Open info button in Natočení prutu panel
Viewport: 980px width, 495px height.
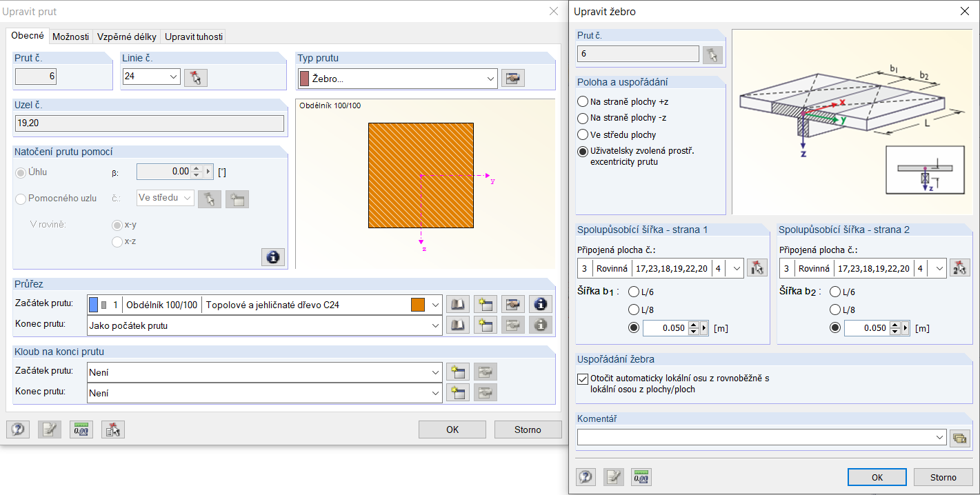pos(273,257)
